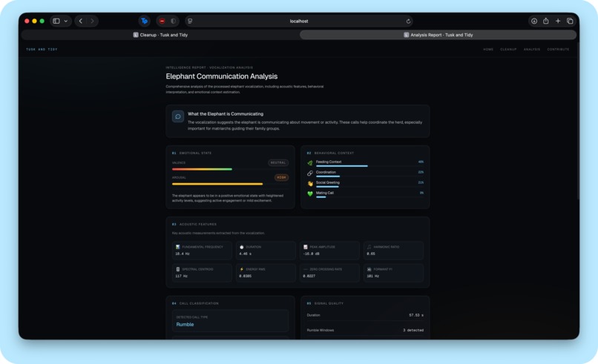Open the sidebar options dropdown chevron
Viewport: 598px width, 364px height.
pos(66,21)
